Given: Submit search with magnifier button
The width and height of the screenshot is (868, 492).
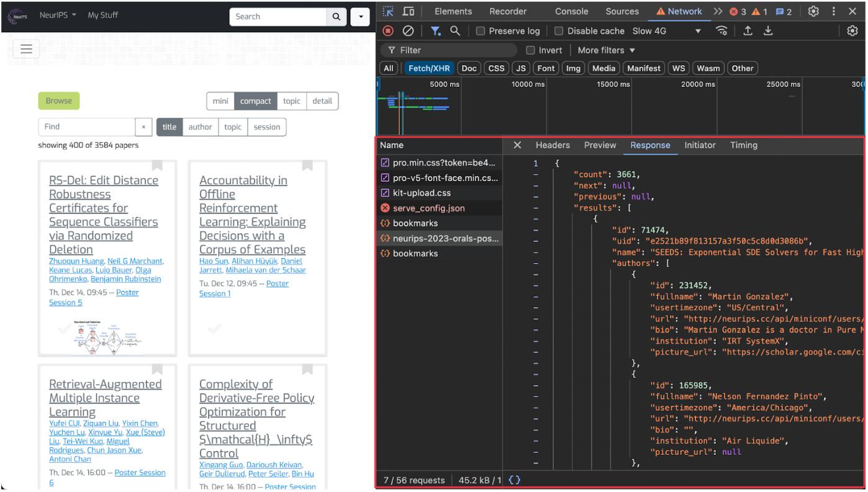Looking at the screenshot, I should point(337,17).
